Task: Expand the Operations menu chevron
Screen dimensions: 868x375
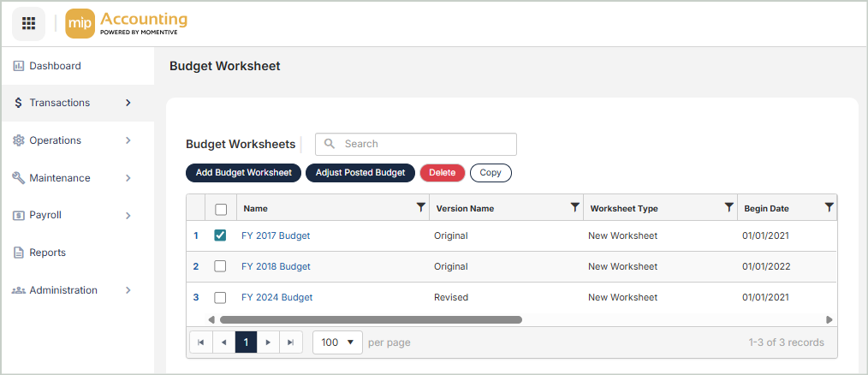Action: (x=128, y=140)
